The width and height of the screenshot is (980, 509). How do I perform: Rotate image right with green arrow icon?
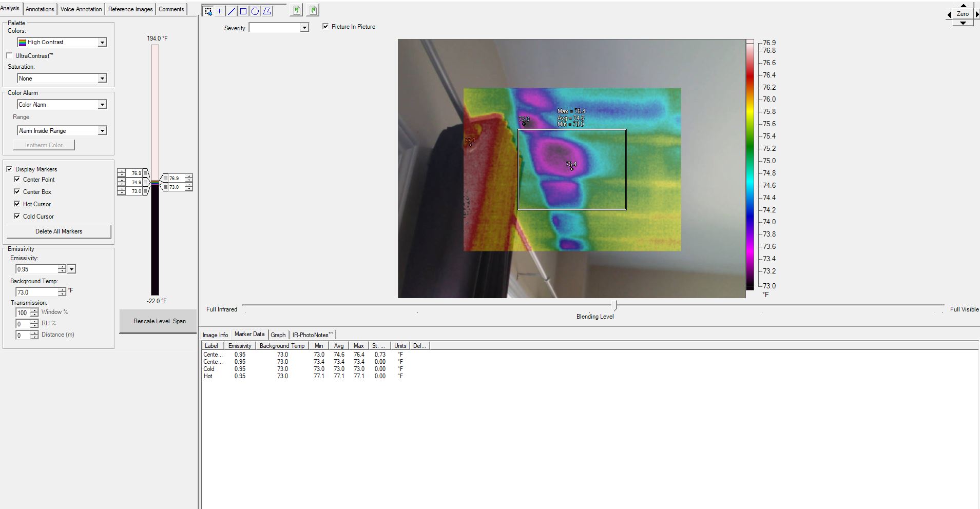pyautogui.click(x=313, y=10)
